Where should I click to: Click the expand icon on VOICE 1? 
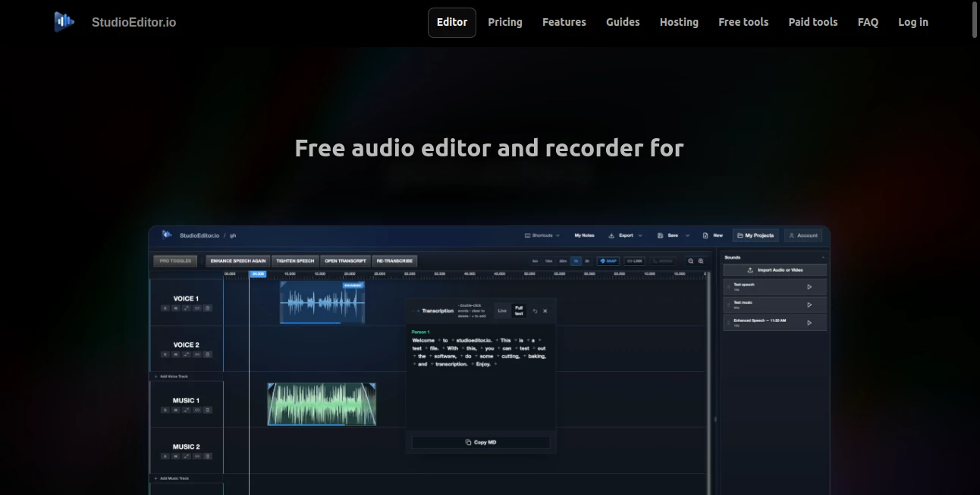(187, 308)
